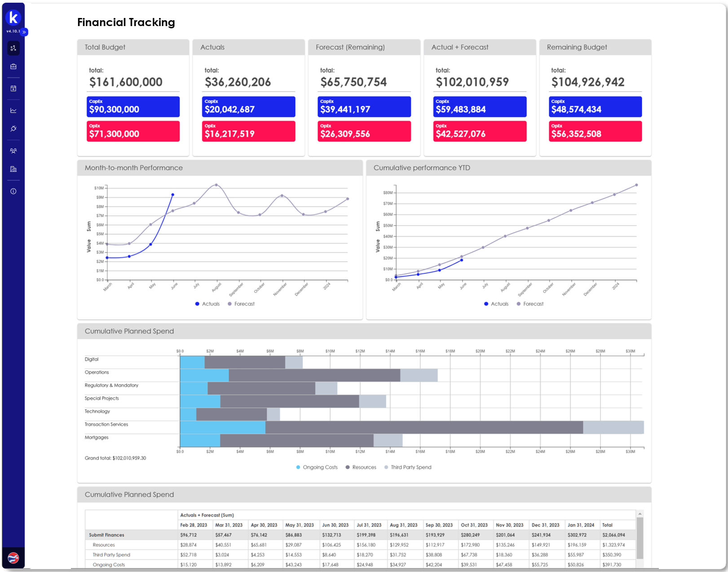The width and height of the screenshot is (728, 572).
Task: Toggle Resources in bar chart legend
Action: [361, 467]
